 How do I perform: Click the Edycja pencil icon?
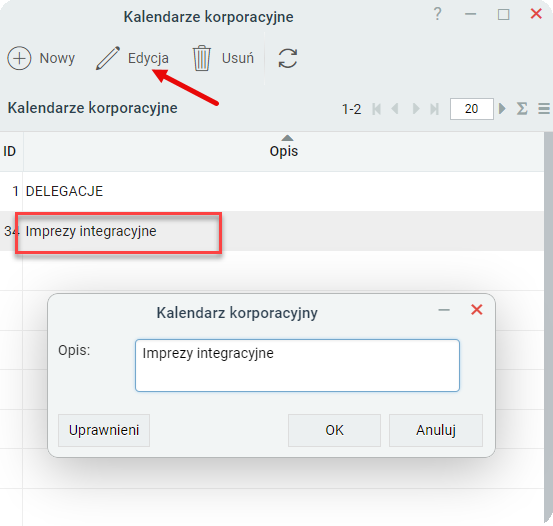tap(108, 58)
